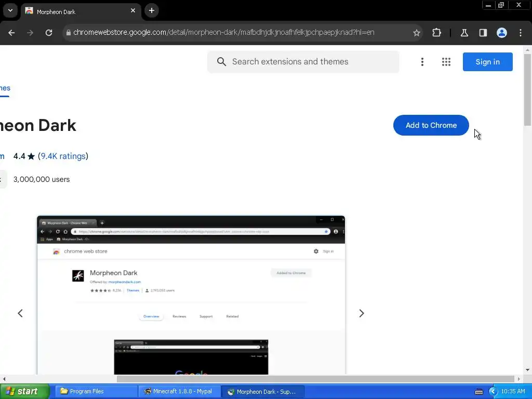Click the scroll right arrow
The width and height of the screenshot is (532, 399).
click(x=519, y=379)
